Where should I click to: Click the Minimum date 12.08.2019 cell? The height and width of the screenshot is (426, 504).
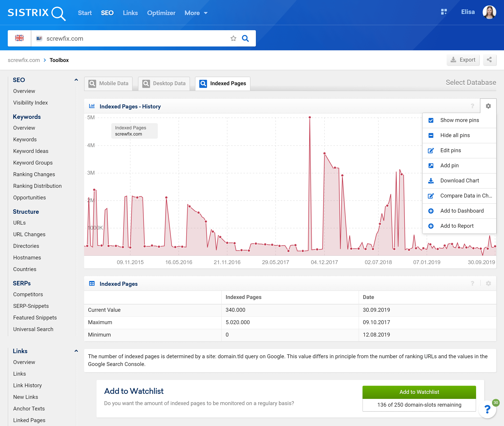coord(427,335)
